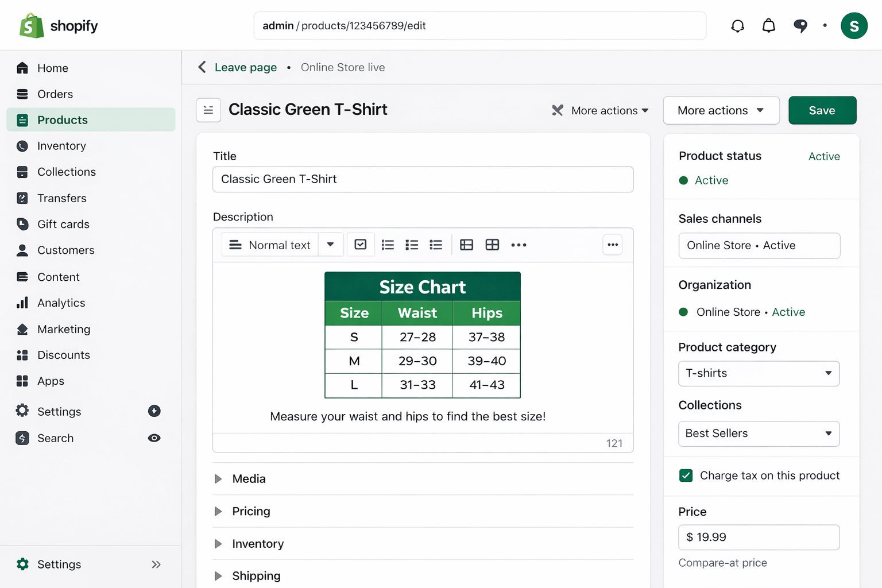Viewport: 882px width, 588px height.
Task: Select the Analytics icon in the sidebar
Action: (22, 303)
